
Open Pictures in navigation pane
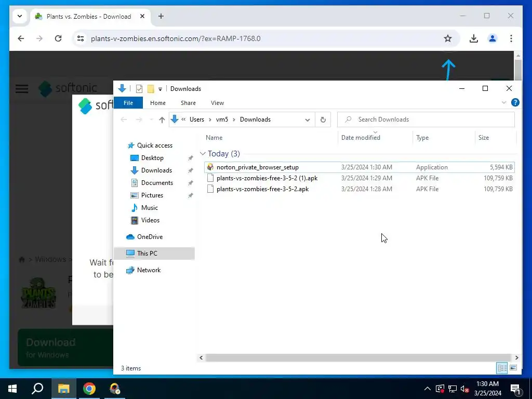152,195
